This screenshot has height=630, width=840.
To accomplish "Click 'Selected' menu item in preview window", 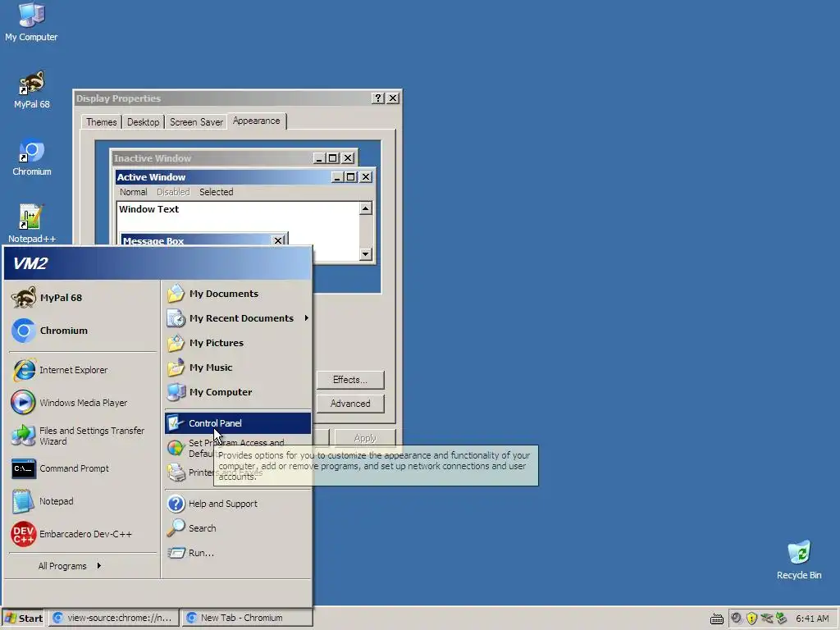I will (217, 192).
